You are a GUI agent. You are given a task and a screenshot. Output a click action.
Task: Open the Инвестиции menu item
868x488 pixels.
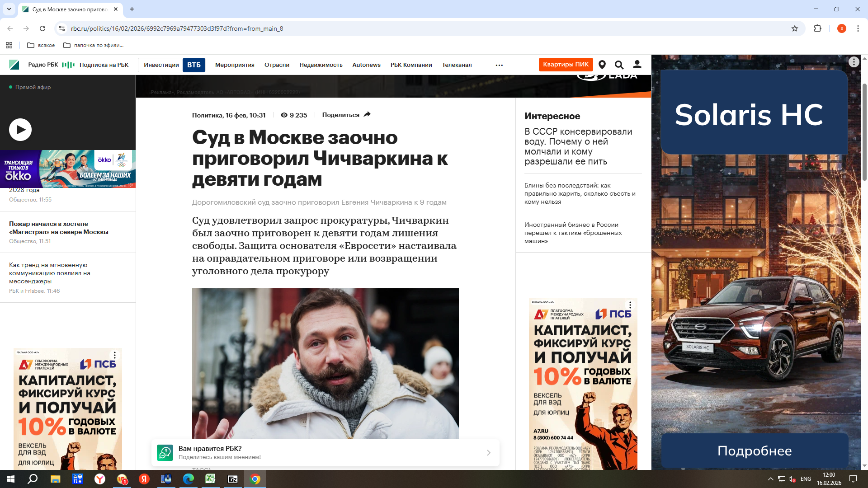click(161, 65)
